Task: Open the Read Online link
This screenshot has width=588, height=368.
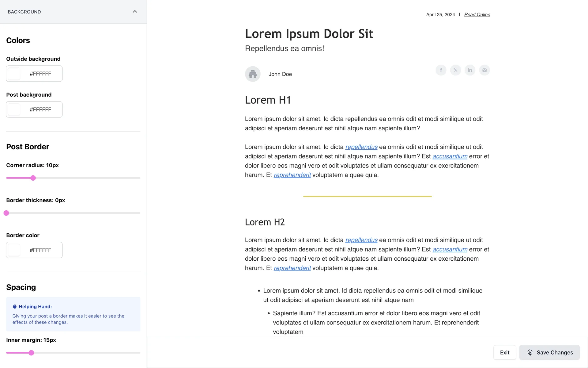Action: click(477, 15)
